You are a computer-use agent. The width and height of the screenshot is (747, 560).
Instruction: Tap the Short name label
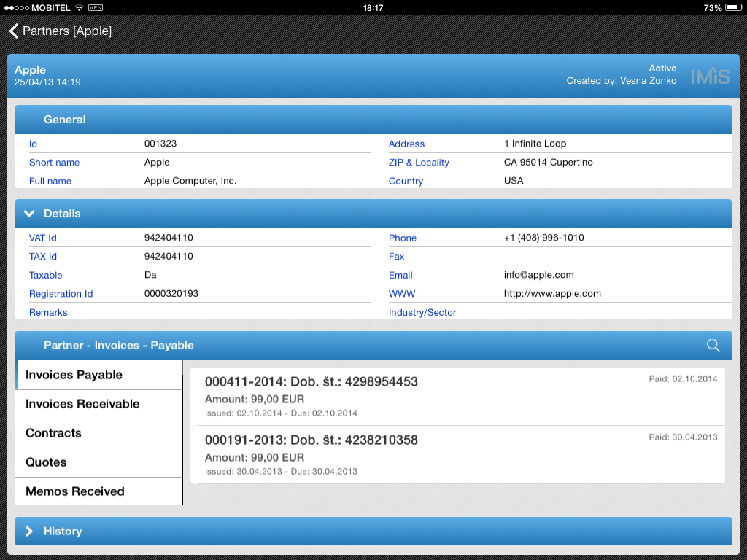point(54,163)
